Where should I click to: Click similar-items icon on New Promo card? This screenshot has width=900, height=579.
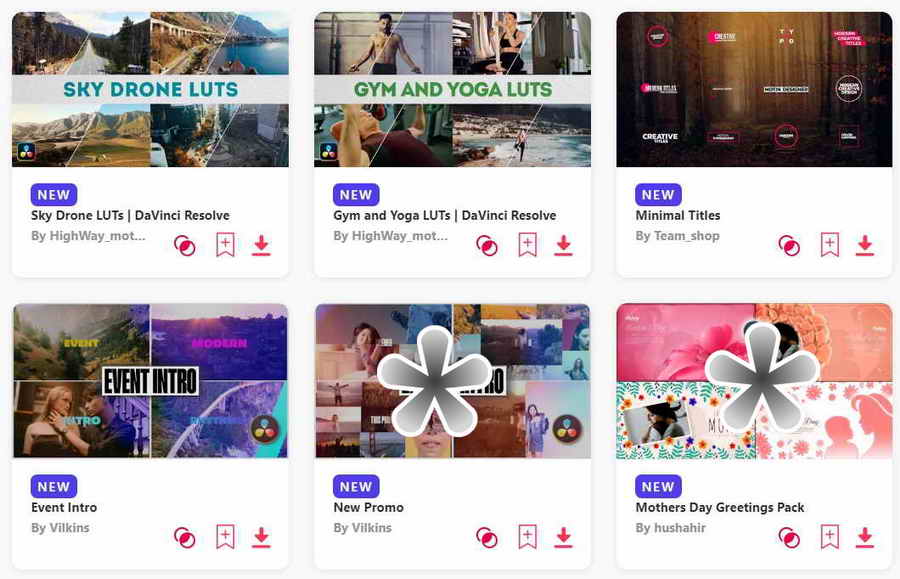(x=487, y=538)
